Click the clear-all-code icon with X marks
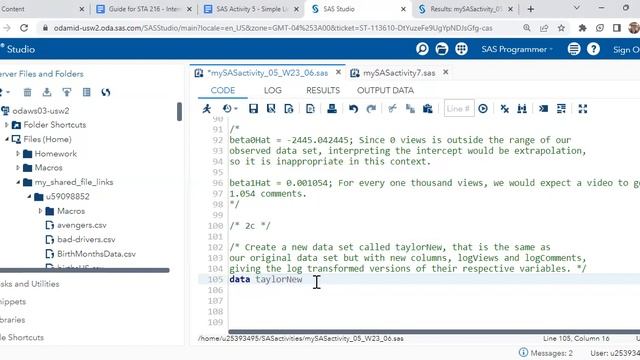 pos(504,109)
